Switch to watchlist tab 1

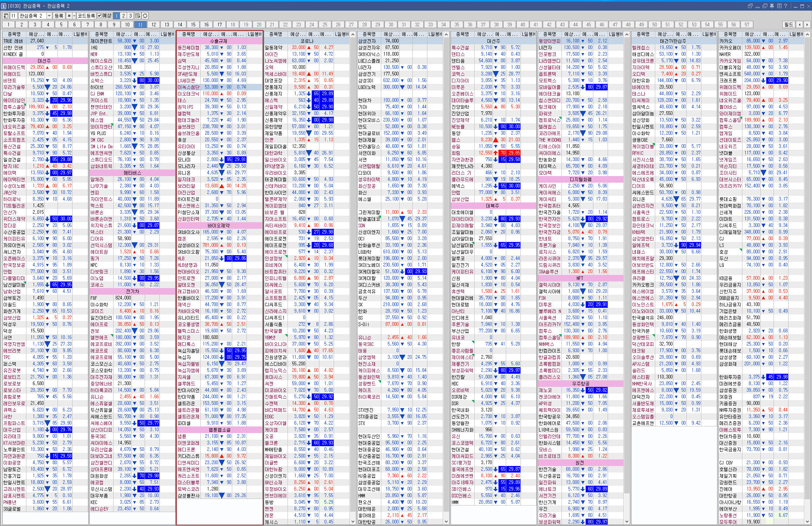(x=8, y=25)
